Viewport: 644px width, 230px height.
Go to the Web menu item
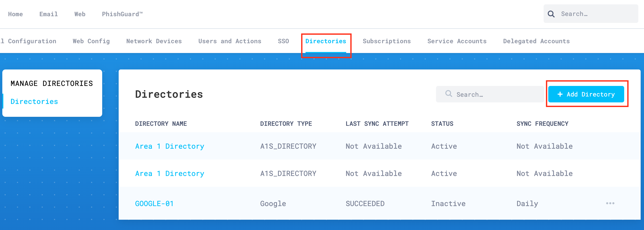point(80,14)
